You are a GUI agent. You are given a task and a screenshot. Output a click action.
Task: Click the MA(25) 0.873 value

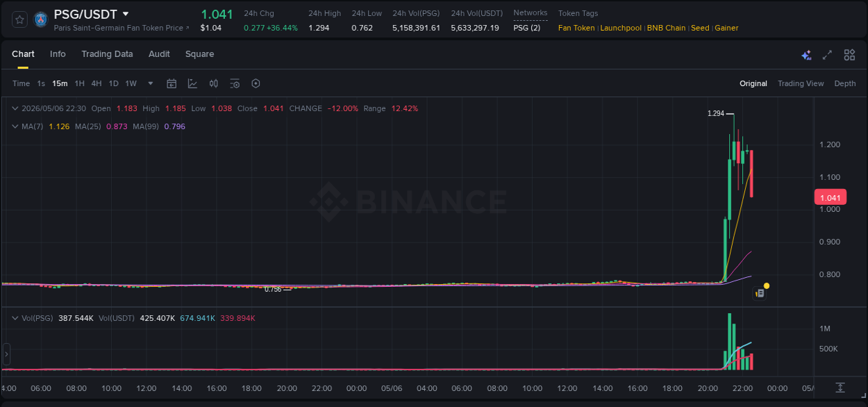pos(117,126)
